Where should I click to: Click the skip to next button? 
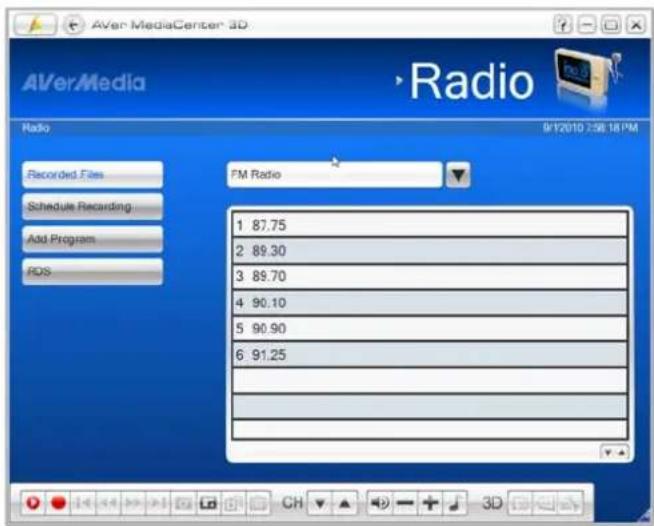[x=158, y=503]
